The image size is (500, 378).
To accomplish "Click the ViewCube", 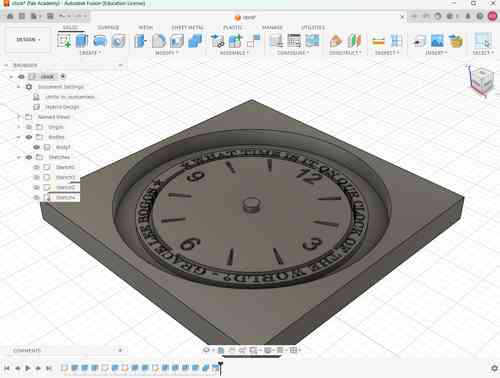I will pos(481,80).
